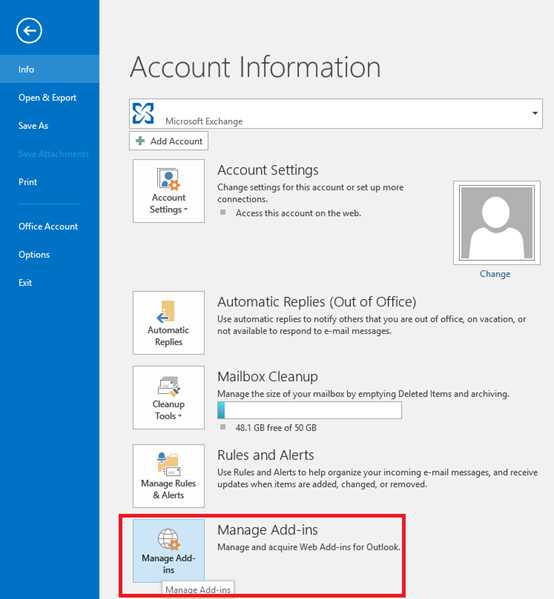Viewport: 554px width, 599px height.
Task: Click the Manage Add-ins button
Action: [168, 551]
